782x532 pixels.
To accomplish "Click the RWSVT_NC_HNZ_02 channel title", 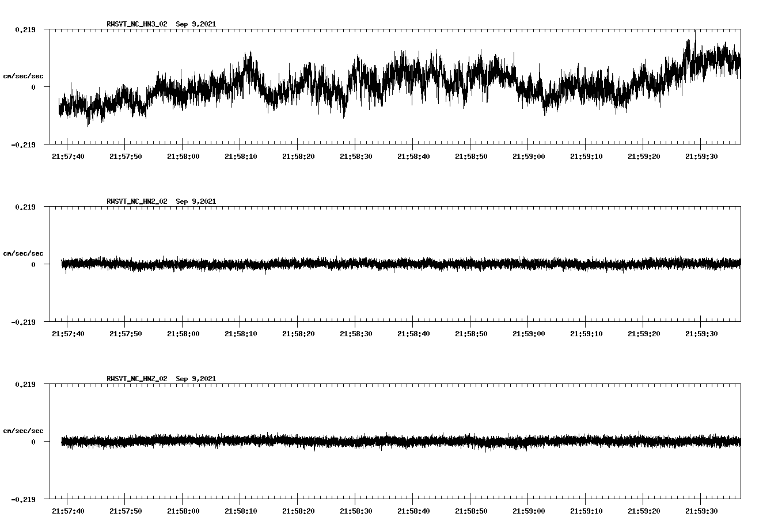I will pyautogui.click(x=136, y=379).
